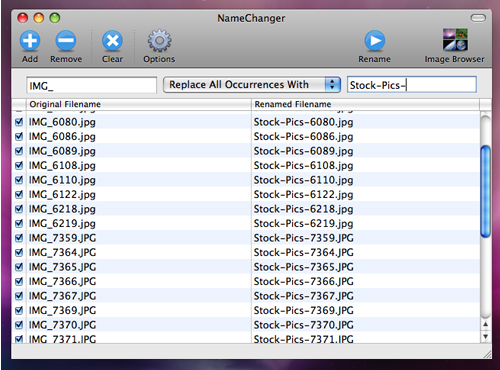Select the IMG_6110.jpg original filename
The height and width of the screenshot is (370, 500).
[62, 180]
